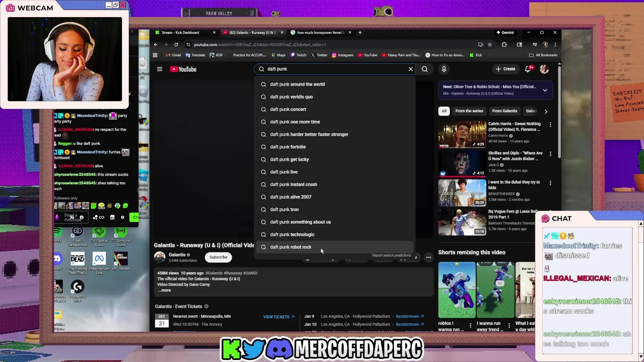This screenshot has height=362, width=644.
Task: Show info for Galantis Event Tickets
Action: (206, 306)
